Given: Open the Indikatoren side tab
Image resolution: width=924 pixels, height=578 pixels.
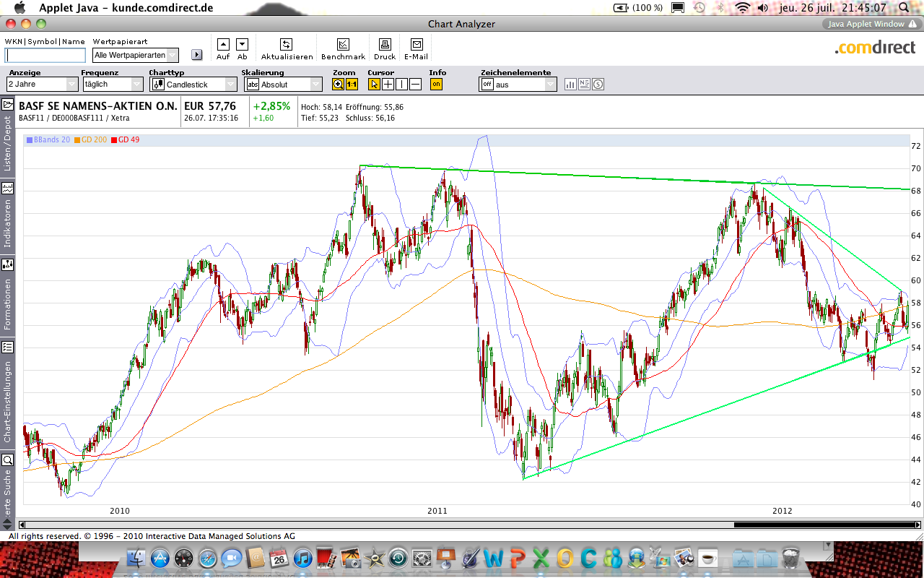Looking at the screenshot, I should [8, 215].
